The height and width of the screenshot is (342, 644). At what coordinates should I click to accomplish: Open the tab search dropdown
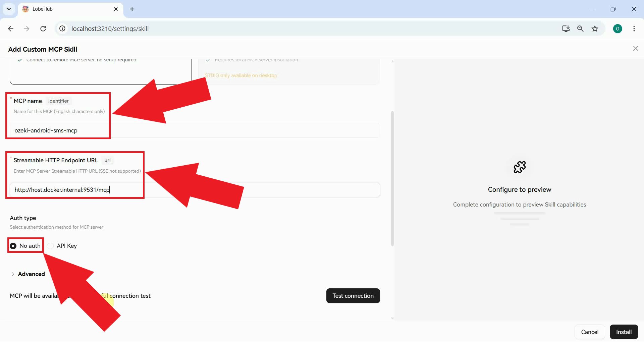9,9
